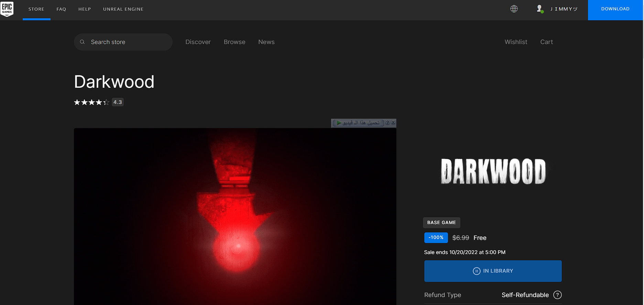Click the Refund Type label
This screenshot has height=305, width=644.
coord(443,295)
